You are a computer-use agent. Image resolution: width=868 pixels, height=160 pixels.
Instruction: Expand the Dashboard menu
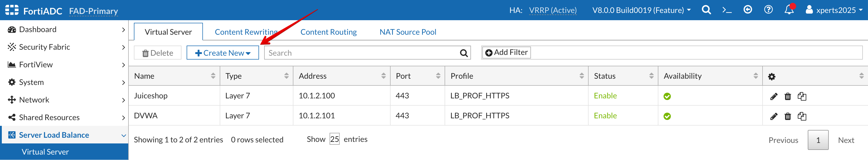click(x=64, y=29)
